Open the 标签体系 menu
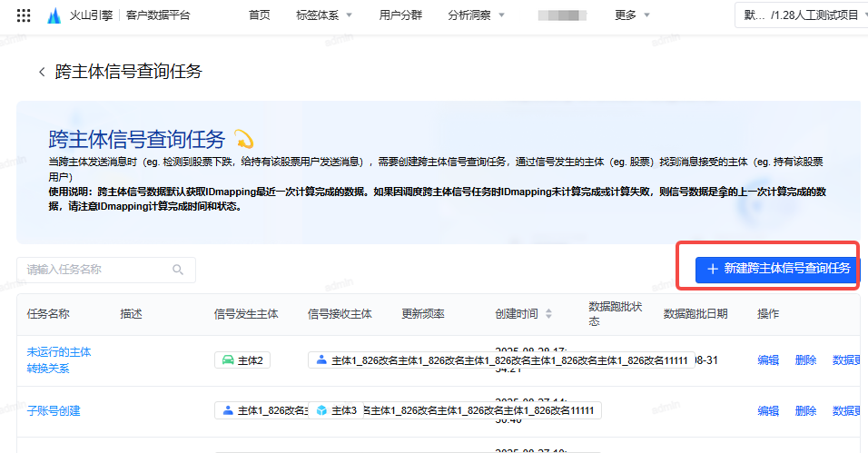Image resolution: width=868 pixels, height=453 pixels. pyautogui.click(x=317, y=15)
